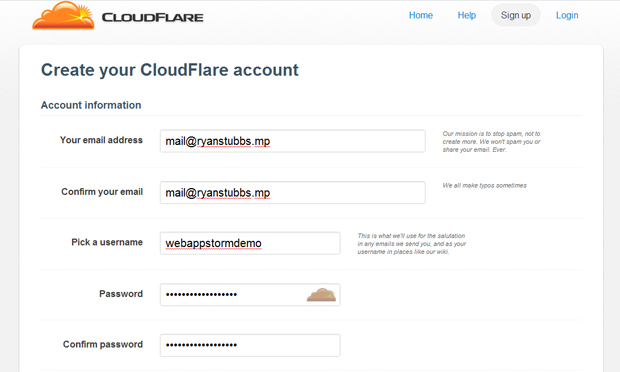Click the 'Our mission is to stop spam' note
This screenshot has height=372, width=620.
491,142
